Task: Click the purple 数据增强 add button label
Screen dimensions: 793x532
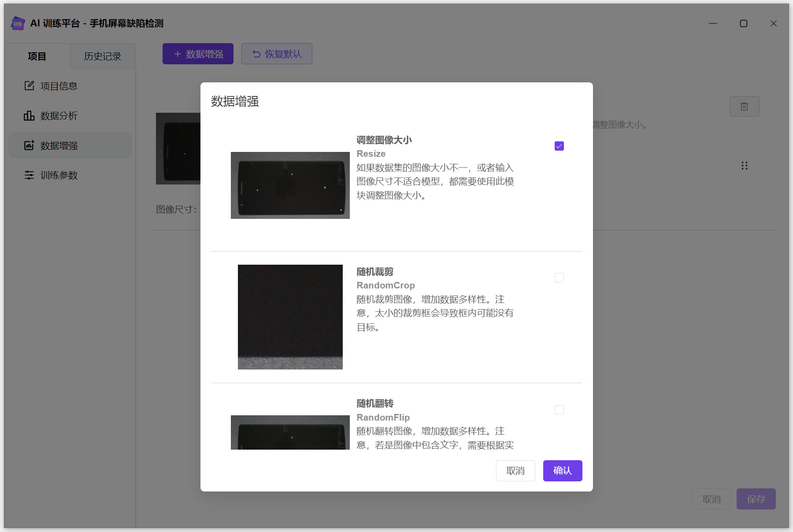Action: coord(204,54)
